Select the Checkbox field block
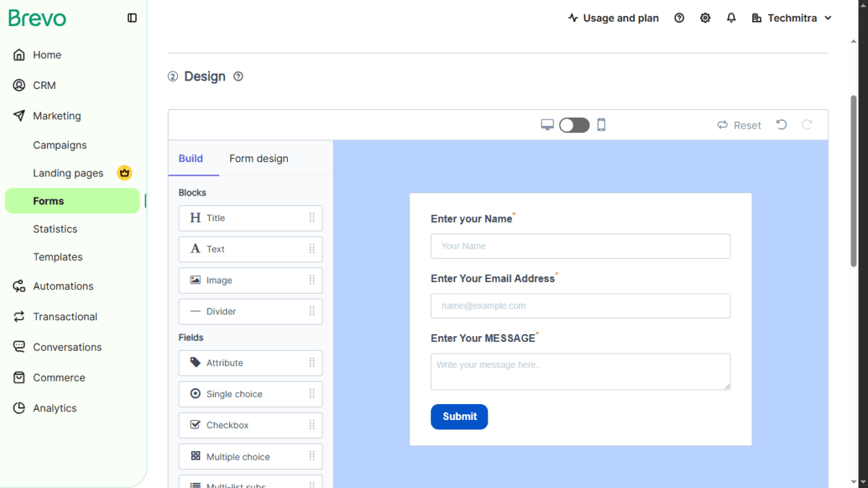Viewport: 868px width, 488px height. [250, 425]
